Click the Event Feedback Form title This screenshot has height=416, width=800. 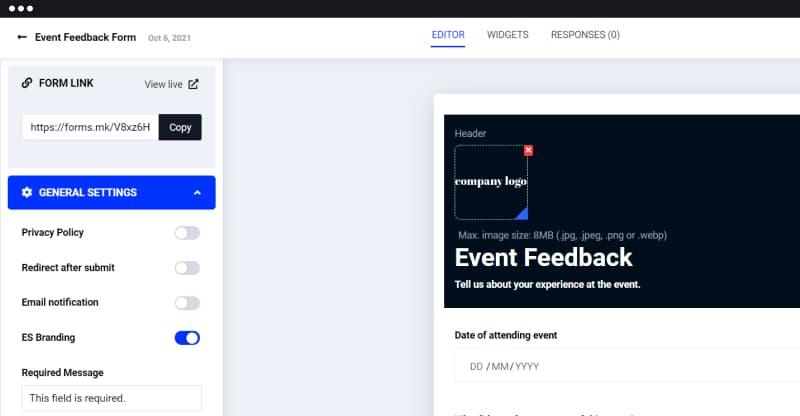pyautogui.click(x=86, y=37)
